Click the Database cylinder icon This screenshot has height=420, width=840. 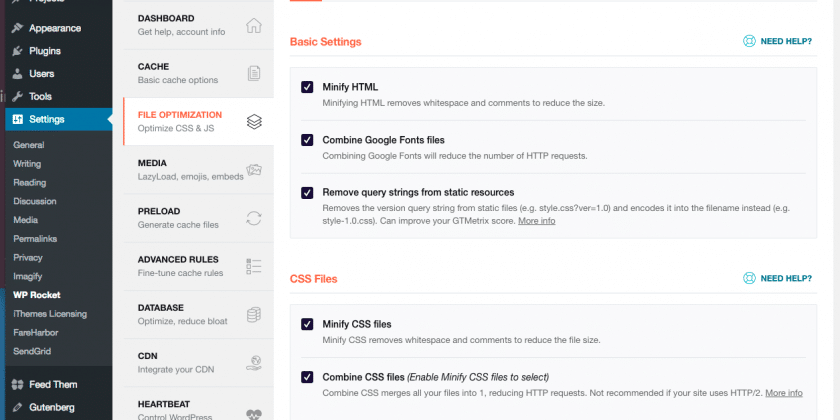(x=254, y=315)
